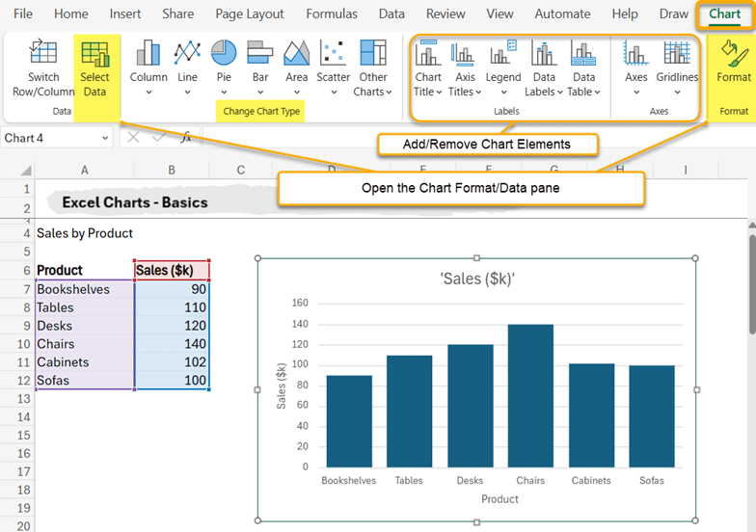
Task: Open the Name Box dropdown showing Chart 4
Action: click(104, 139)
